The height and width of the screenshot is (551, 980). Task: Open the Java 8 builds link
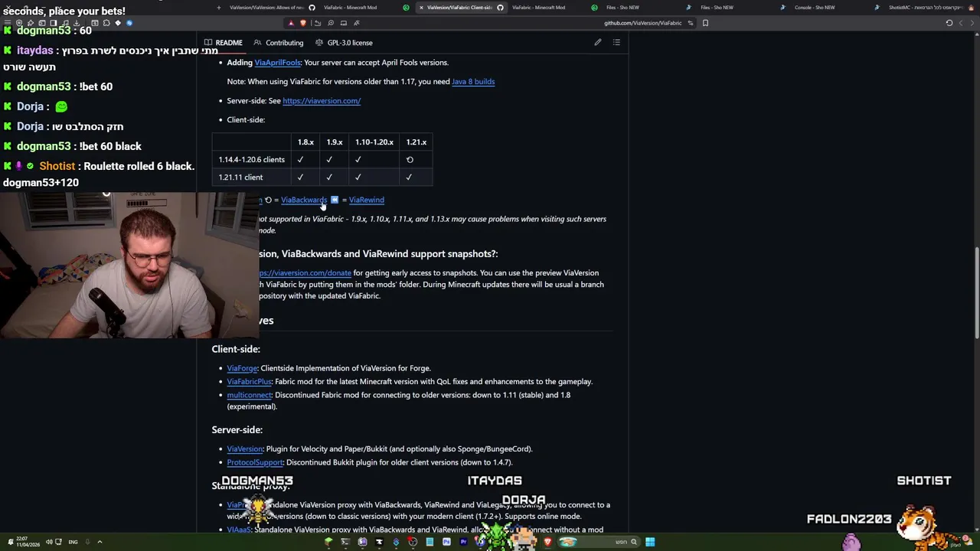click(x=473, y=82)
